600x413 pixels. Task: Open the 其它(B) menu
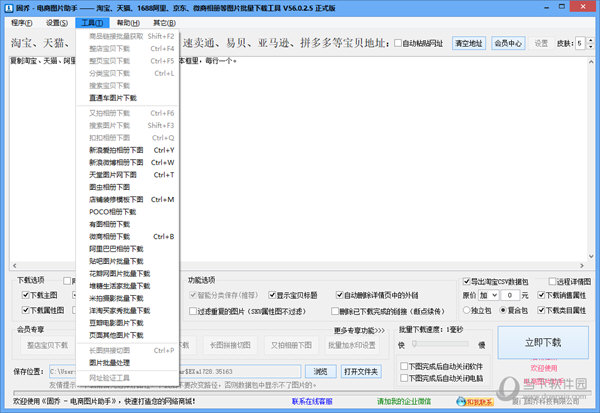(x=164, y=23)
